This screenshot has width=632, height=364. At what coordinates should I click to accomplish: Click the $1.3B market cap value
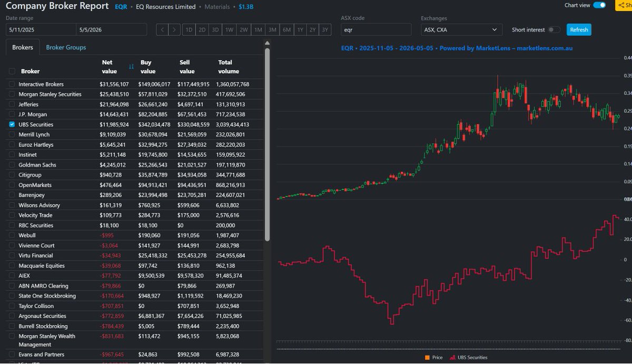click(246, 7)
